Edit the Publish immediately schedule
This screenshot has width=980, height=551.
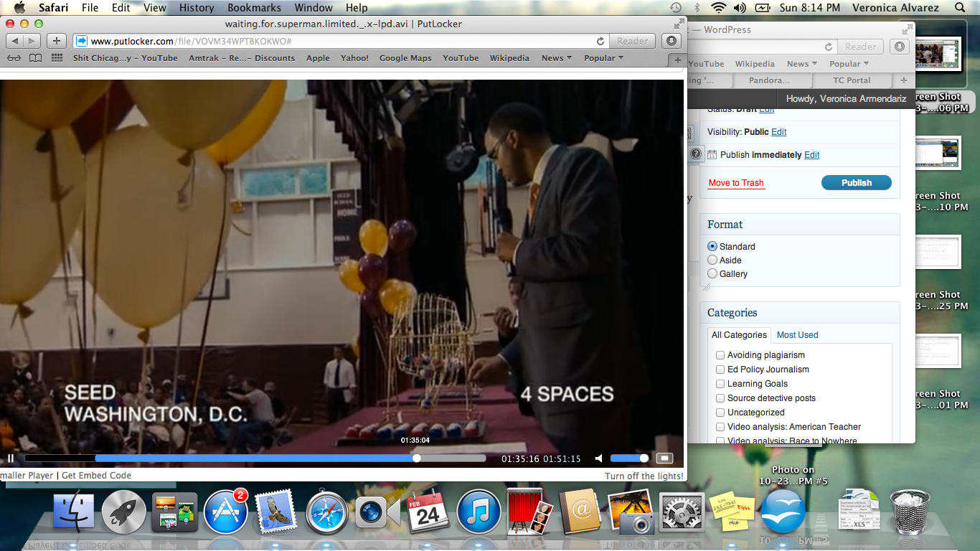[x=811, y=155]
